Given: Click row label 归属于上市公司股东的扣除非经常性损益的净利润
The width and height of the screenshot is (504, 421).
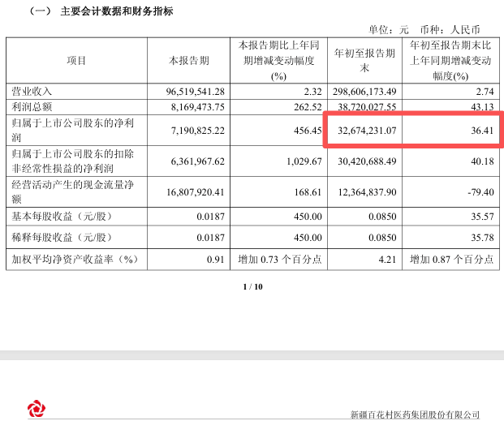Looking at the screenshot, I should 73,161.
